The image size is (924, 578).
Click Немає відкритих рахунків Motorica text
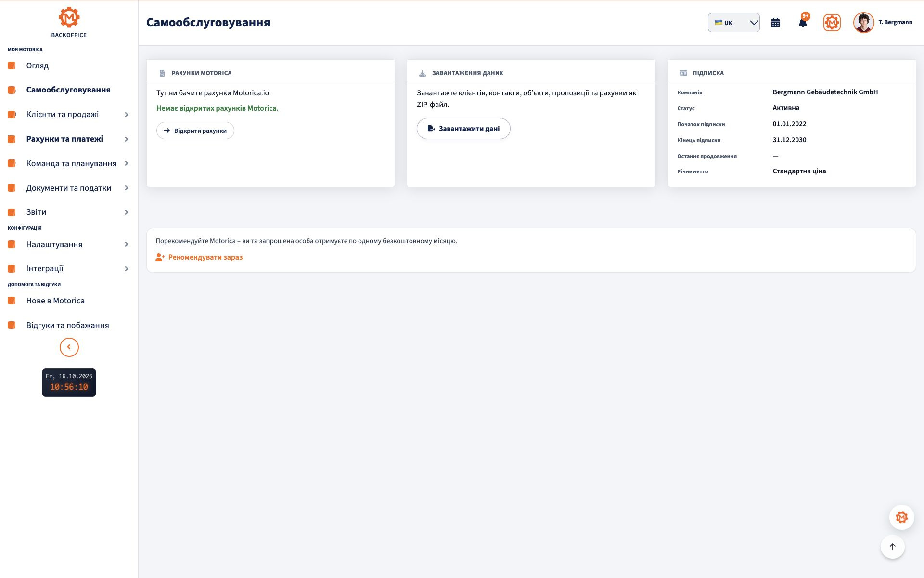tap(217, 108)
